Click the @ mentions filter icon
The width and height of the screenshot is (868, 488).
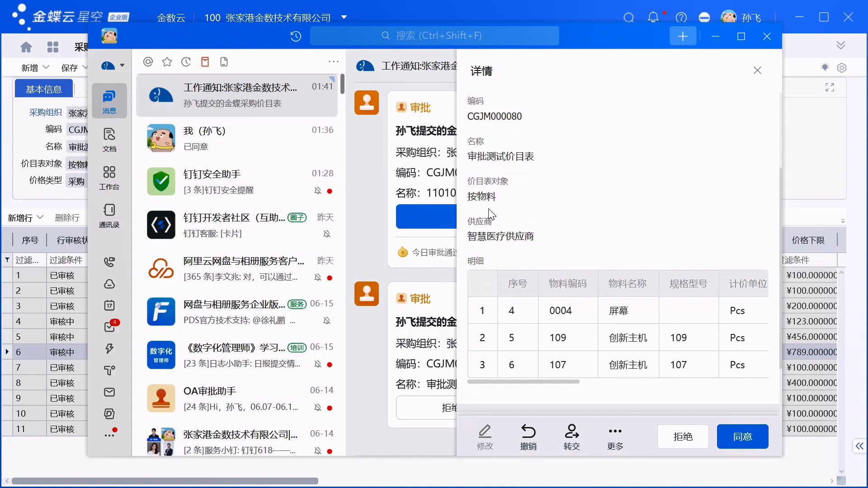(148, 62)
